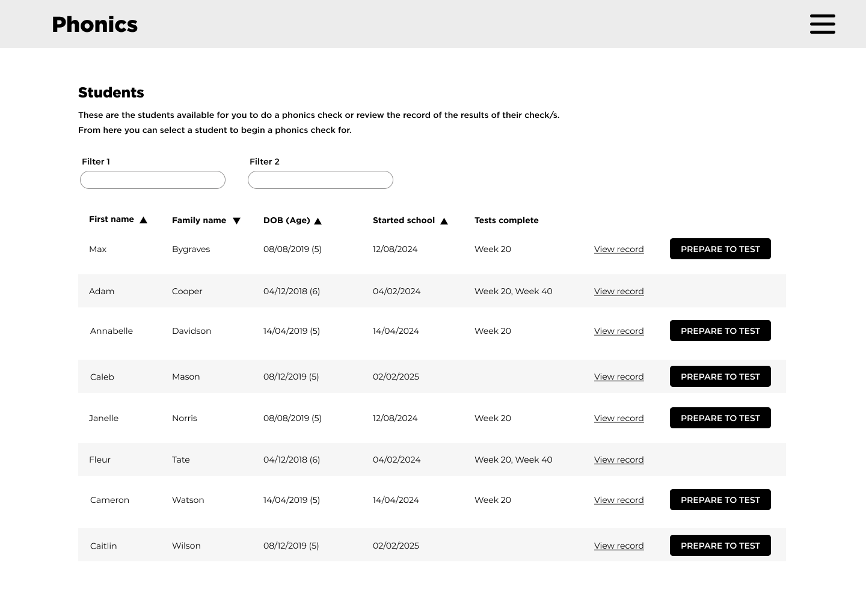The image size is (866, 616).
Task: Click inside the Filter 2 field
Action: coord(321,180)
